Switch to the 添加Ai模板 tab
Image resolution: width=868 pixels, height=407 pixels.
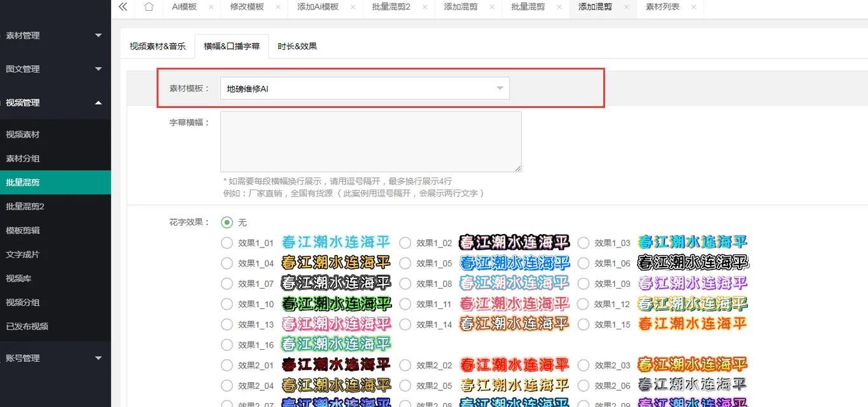[x=318, y=7]
